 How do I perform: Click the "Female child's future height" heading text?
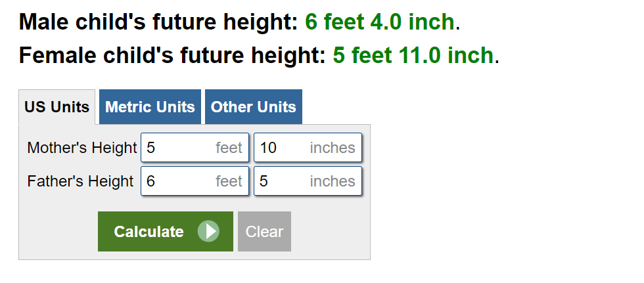point(172,55)
